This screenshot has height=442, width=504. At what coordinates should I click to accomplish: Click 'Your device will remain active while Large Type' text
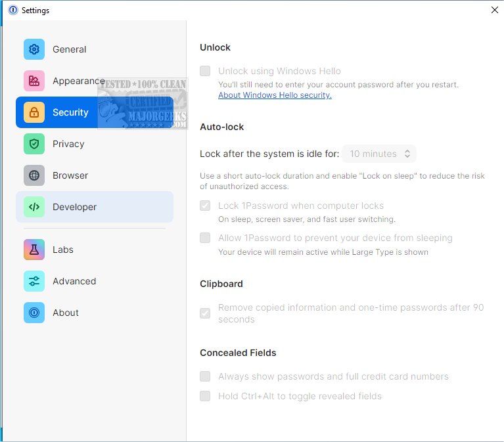coord(323,252)
